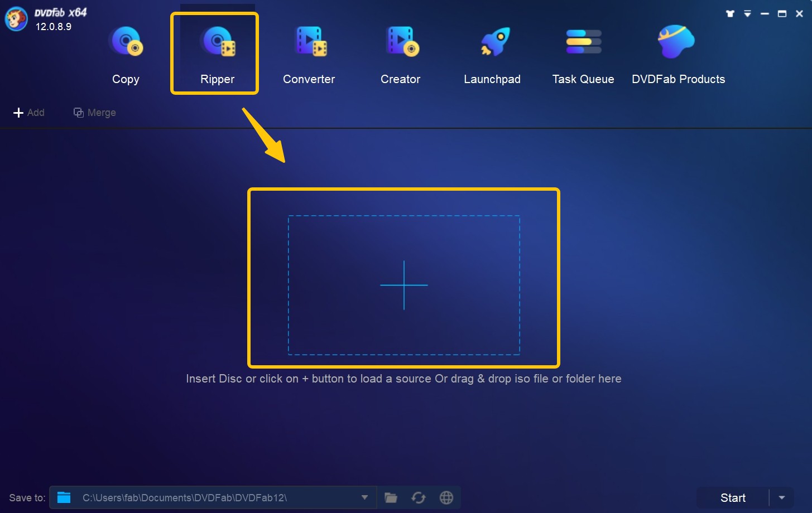Add a source with the Add button
This screenshot has height=513, width=812.
[29, 112]
